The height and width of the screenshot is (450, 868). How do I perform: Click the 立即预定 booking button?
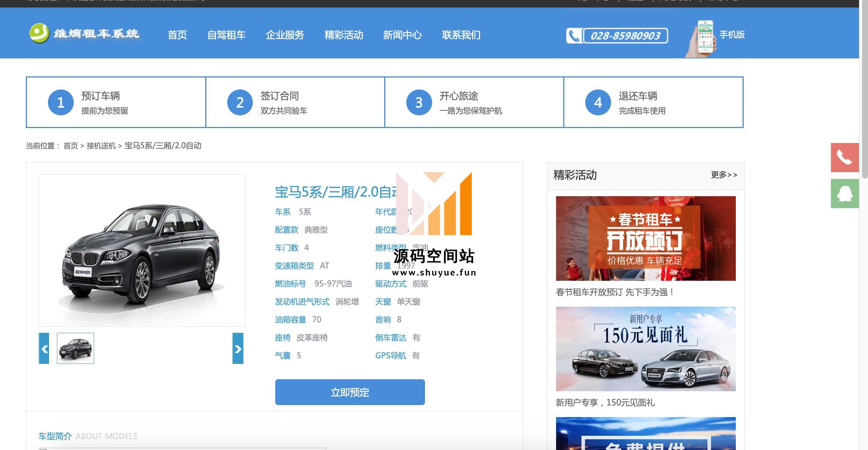click(x=350, y=392)
